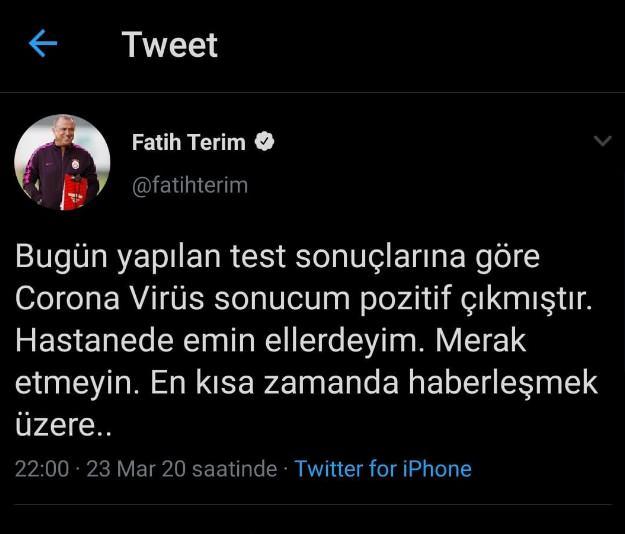Click the tweet line starting with Bugün yapılan

pos(277,257)
